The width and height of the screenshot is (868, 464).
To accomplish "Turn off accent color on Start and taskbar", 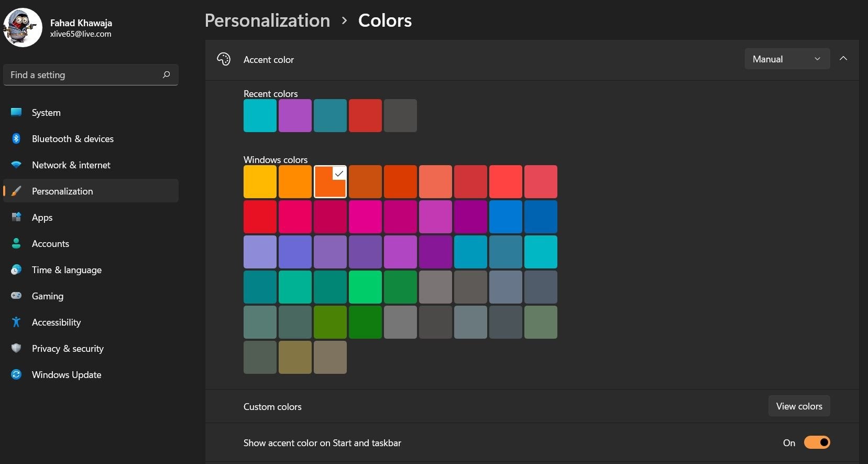I will (817, 443).
